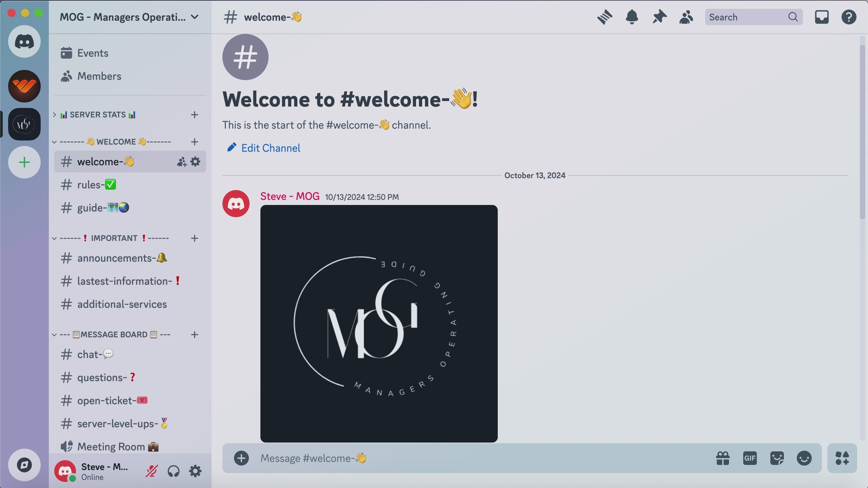Click the help question mark icon
This screenshot has width=868, height=488.
(849, 17)
